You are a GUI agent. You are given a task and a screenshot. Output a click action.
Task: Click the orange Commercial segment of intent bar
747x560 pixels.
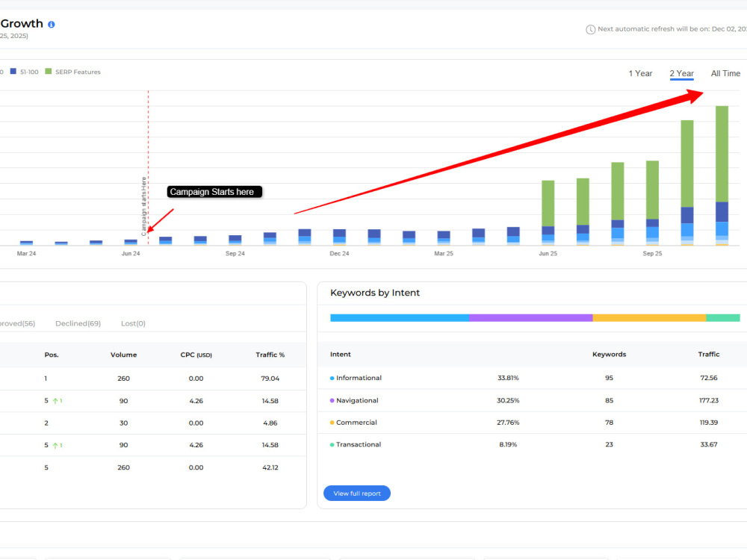click(x=649, y=317)
